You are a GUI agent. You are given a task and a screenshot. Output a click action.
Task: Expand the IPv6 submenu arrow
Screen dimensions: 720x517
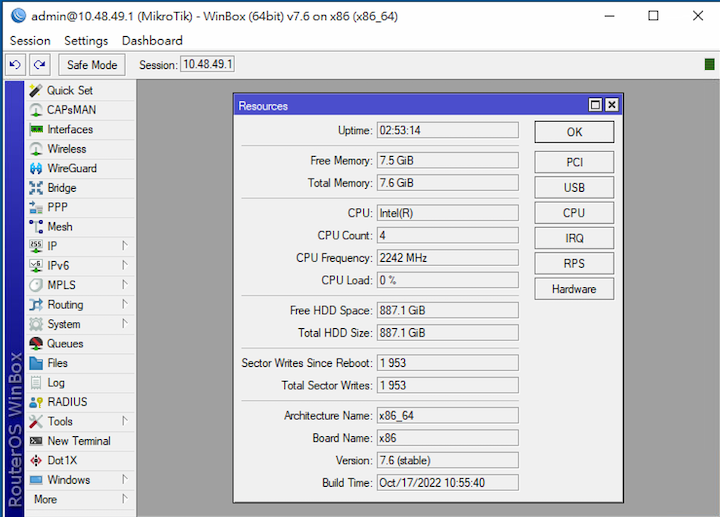coord(125,265)
